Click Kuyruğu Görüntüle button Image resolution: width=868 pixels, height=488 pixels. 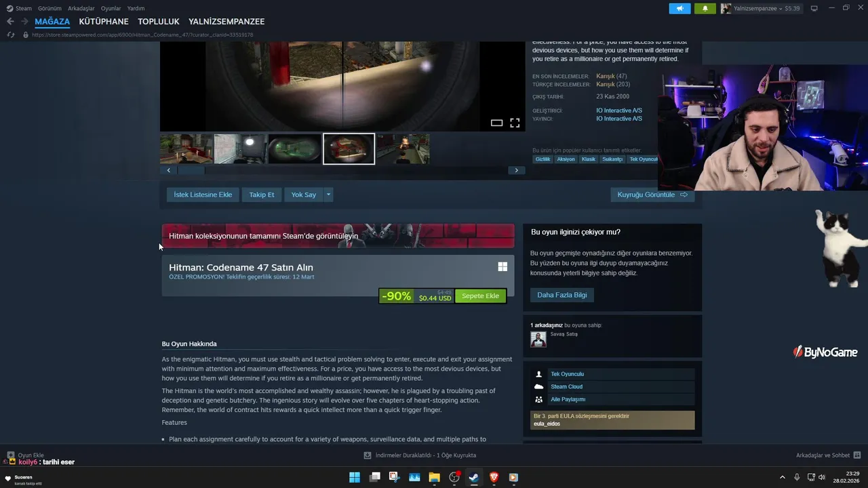[652, 195]
